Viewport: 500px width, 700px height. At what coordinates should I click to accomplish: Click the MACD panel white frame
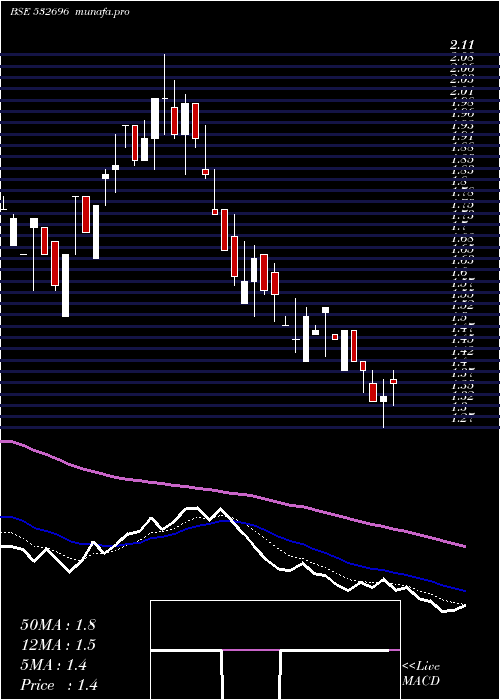275,650
